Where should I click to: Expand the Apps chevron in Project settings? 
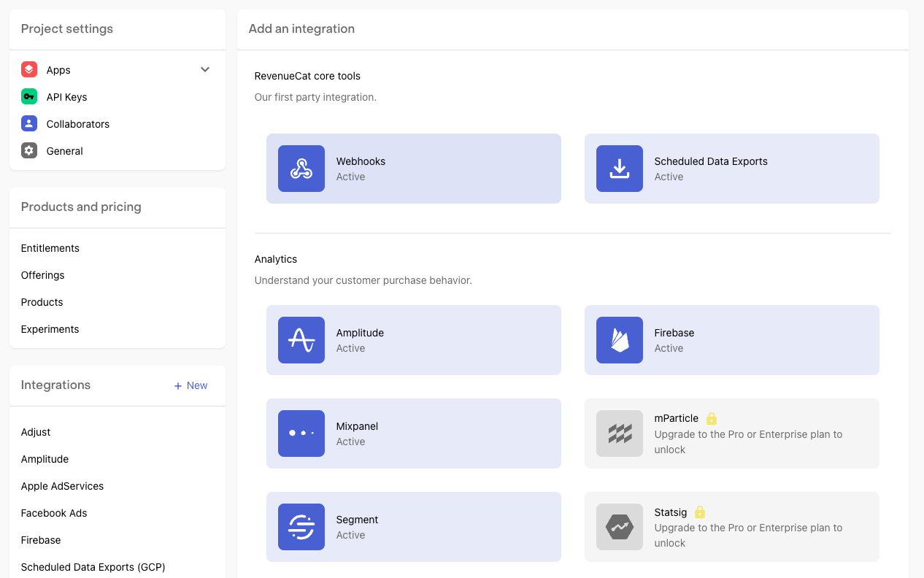pyautogui.click(x=205, y=70)
